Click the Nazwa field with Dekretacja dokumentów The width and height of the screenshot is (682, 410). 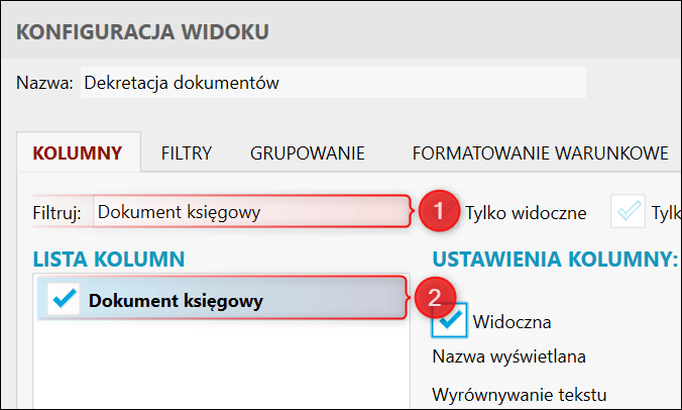pos(333,83)
